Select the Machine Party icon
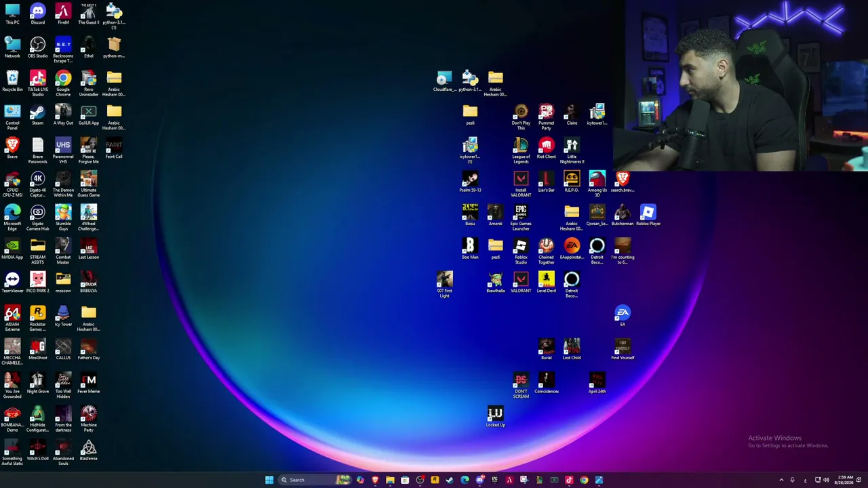 tap(88, 420)
